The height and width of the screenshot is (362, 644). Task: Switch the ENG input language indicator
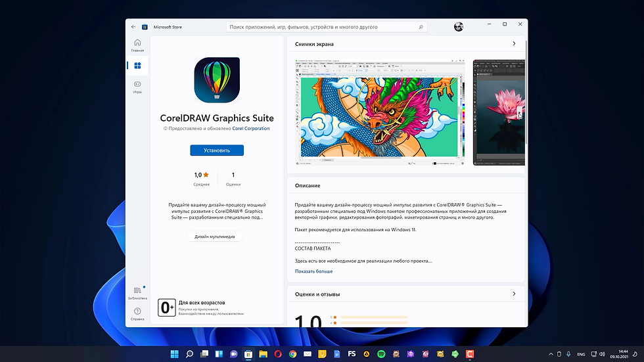[581, 354]
